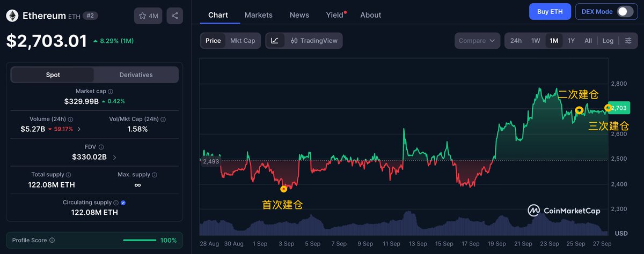The height and width of the screenshot is (254, 644).
Task: Click Market cap info icon
Action: pos(111,92)
